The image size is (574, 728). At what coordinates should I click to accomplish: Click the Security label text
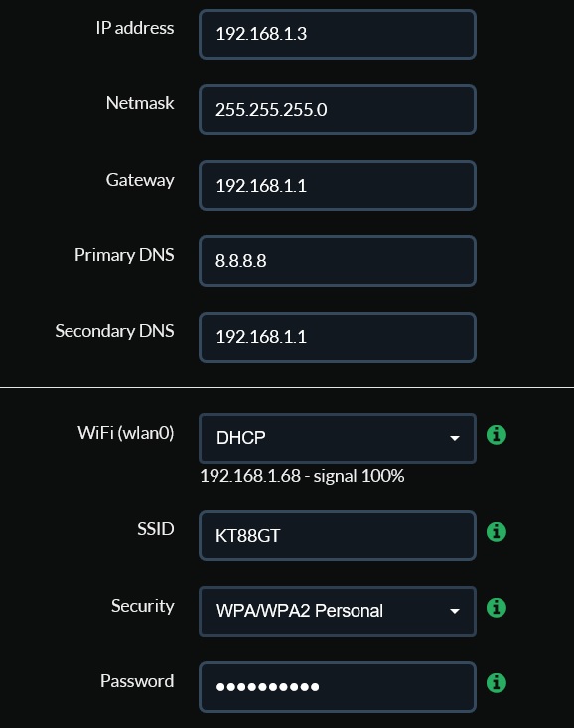tap(143, 606)
